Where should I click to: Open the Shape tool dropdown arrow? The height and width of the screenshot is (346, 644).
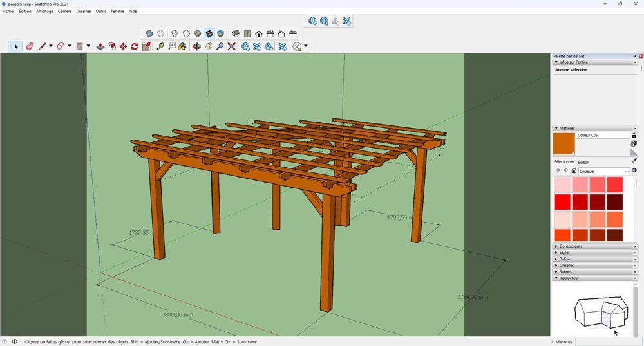88,46
